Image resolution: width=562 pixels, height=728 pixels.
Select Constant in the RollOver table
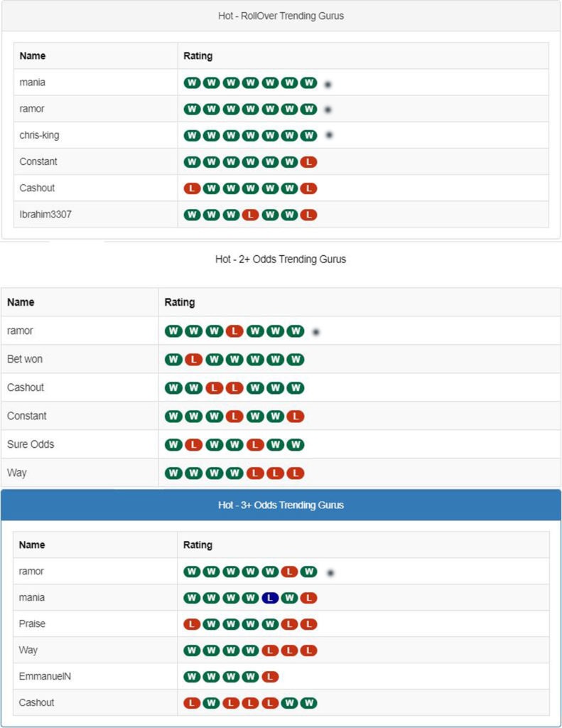(38, 161)
